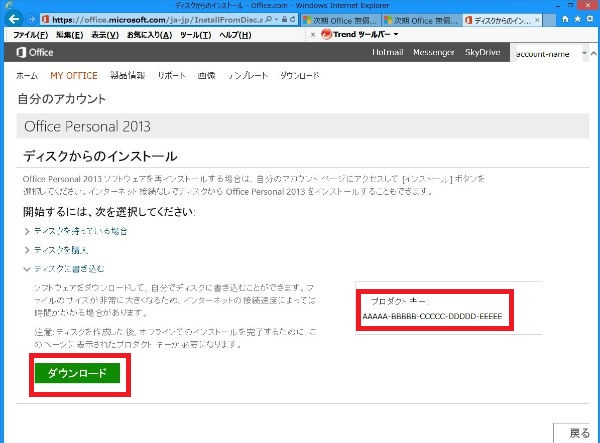Open the Favorites star icon

[577, 19]
